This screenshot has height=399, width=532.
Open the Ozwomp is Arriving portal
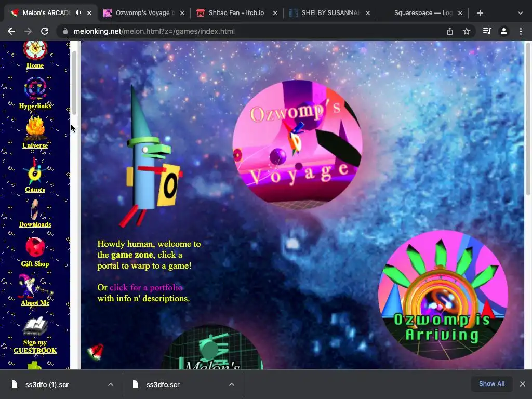click(x=443, y=295)
